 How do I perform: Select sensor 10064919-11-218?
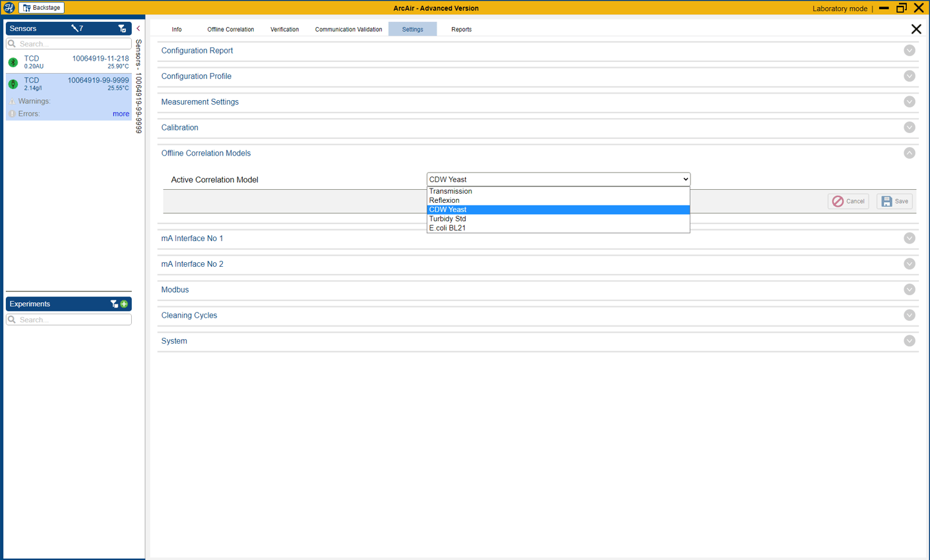(x=68, y=62)
